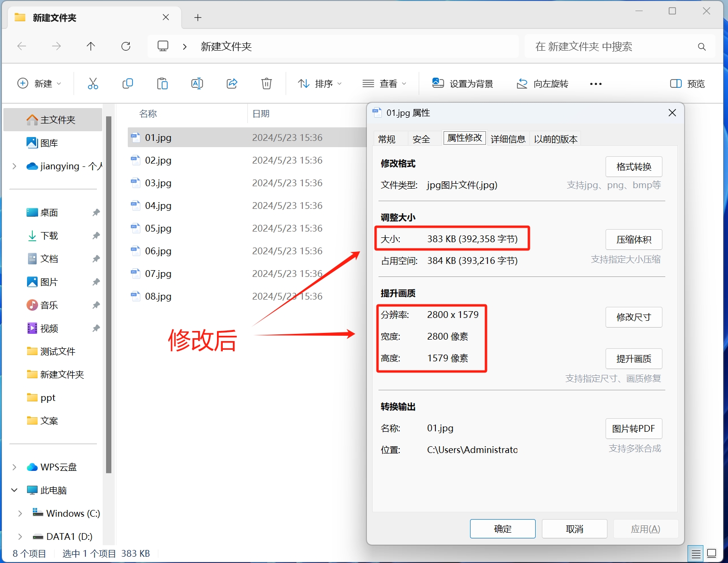Viewport: 728px width, 563px height.
Task: Paste from clipboard via paste icon
Action: (x=162, y=83)
